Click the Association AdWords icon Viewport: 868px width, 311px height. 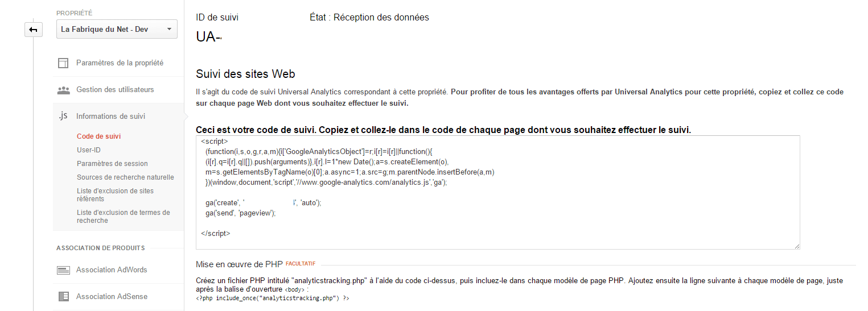coord(63,270)
